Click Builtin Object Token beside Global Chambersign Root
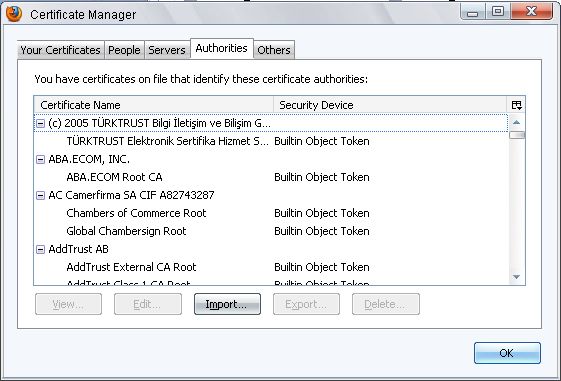 click(x=322, y=231)
